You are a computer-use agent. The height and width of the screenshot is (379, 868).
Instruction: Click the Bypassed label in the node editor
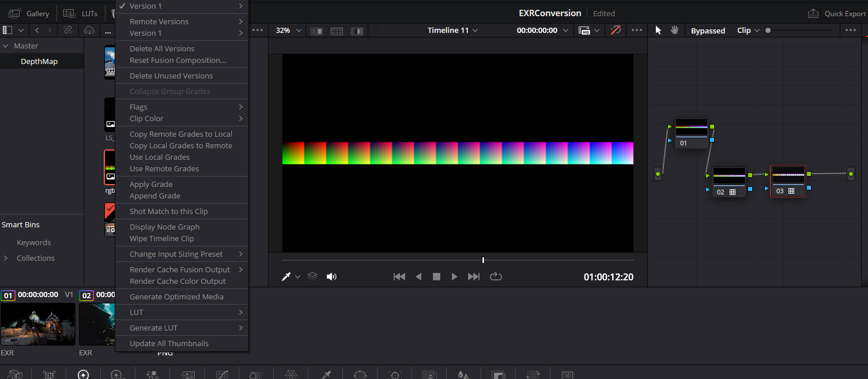pos(708,31)
